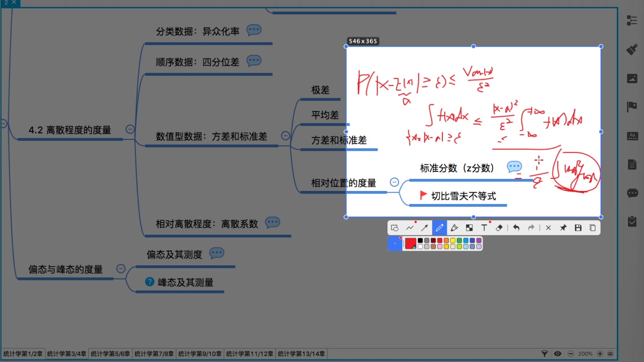Switch to the 统计学第5/6章 tab
The width and height of the screenshot is (644, 362).
tap(110, 353)
